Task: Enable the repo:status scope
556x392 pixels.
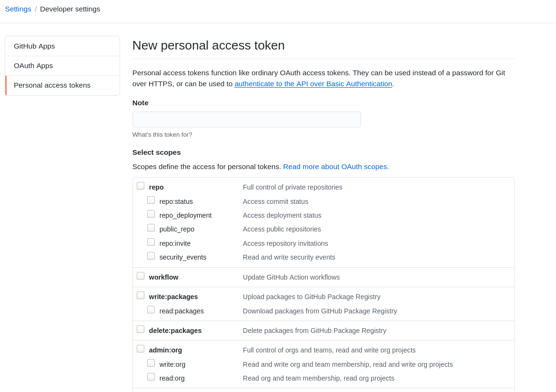Action: pos(151,200)
